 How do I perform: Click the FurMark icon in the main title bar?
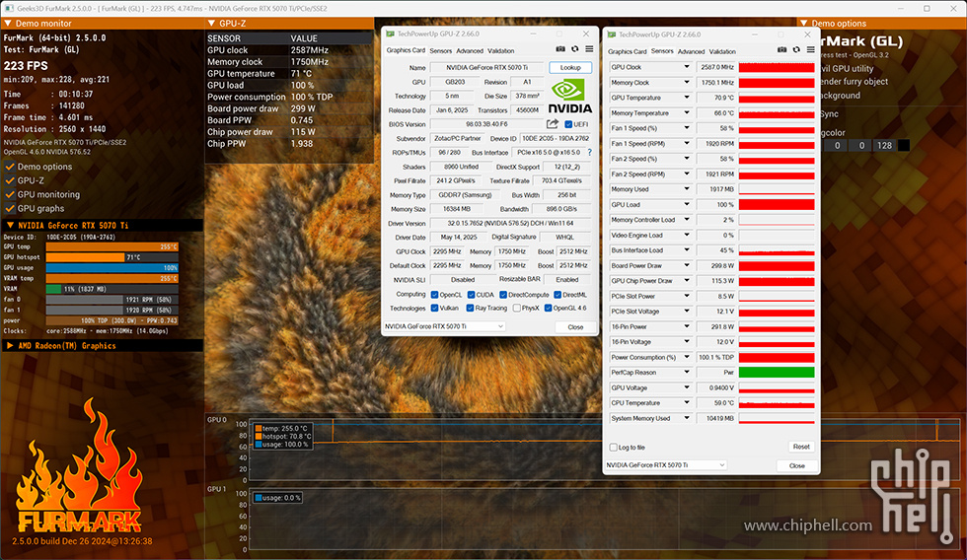9,9
